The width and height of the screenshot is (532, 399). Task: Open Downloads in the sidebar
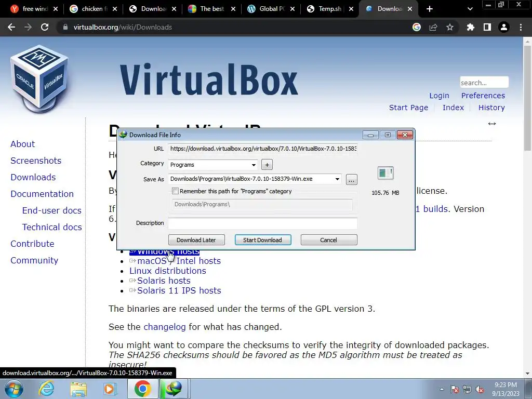tap(33, 177)
